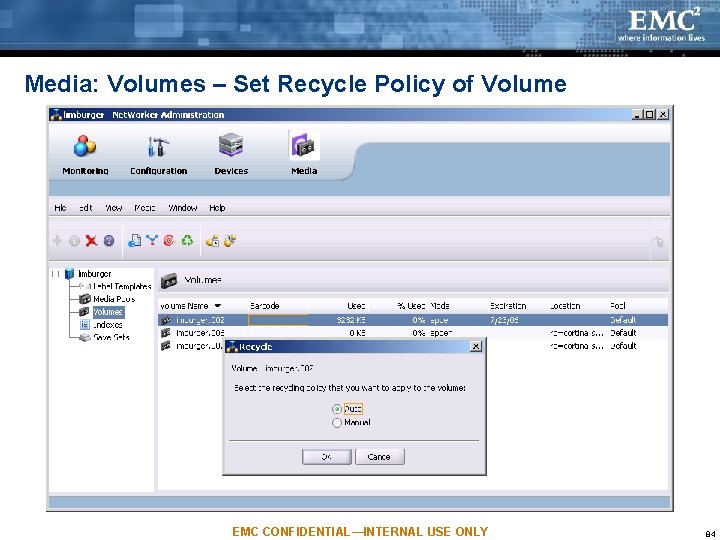Click the yellow spheres with cursor toolbar icon
This screenshot has height=540, width=720.
pos(212,240)
